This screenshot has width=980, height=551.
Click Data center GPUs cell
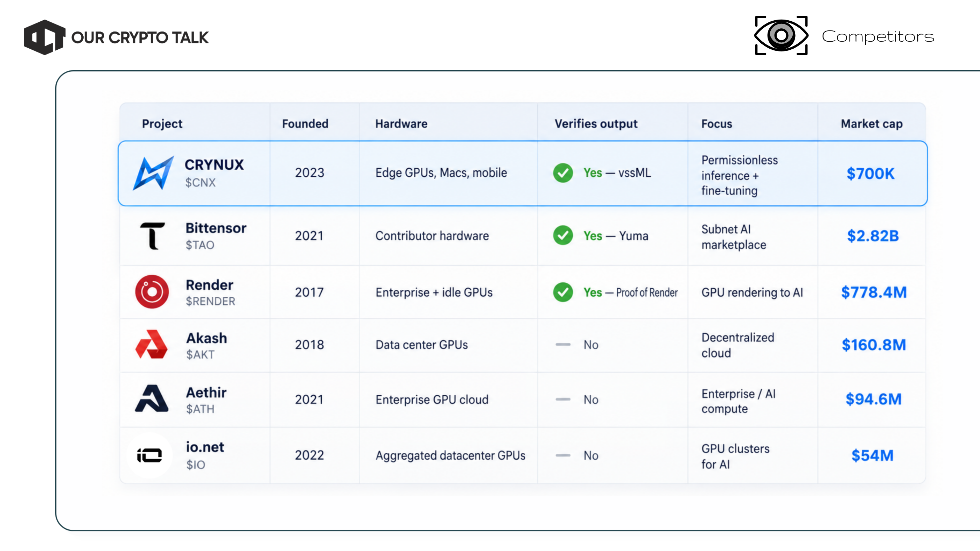(421, 345)
